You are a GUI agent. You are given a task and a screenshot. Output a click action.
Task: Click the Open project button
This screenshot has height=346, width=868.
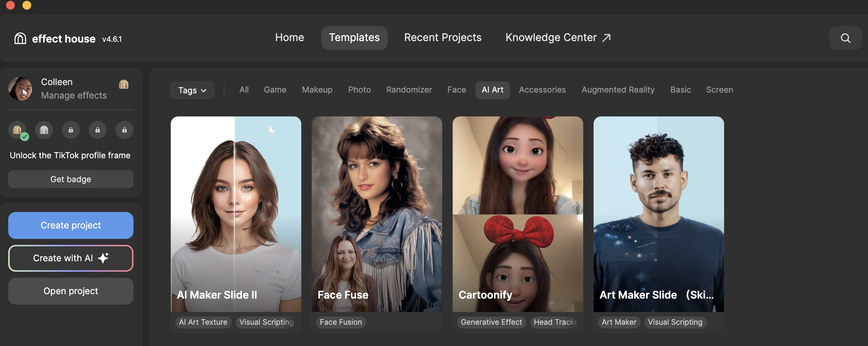point(71,291)
